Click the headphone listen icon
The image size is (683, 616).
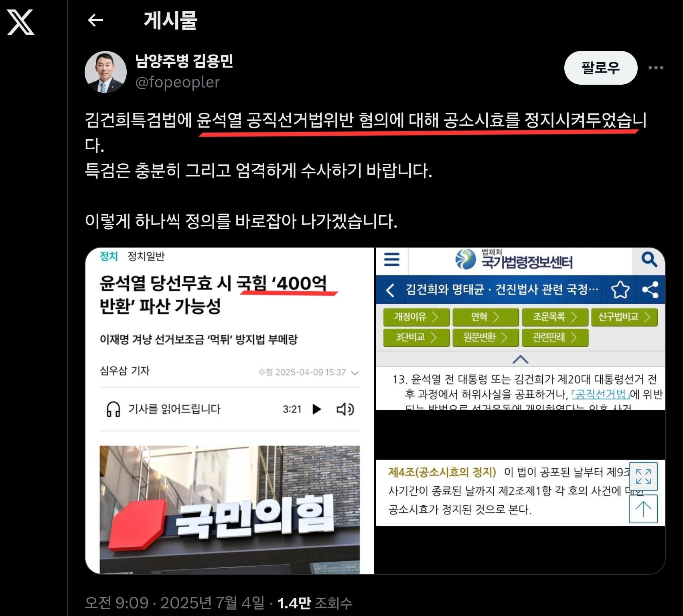(x=113, y=409)
